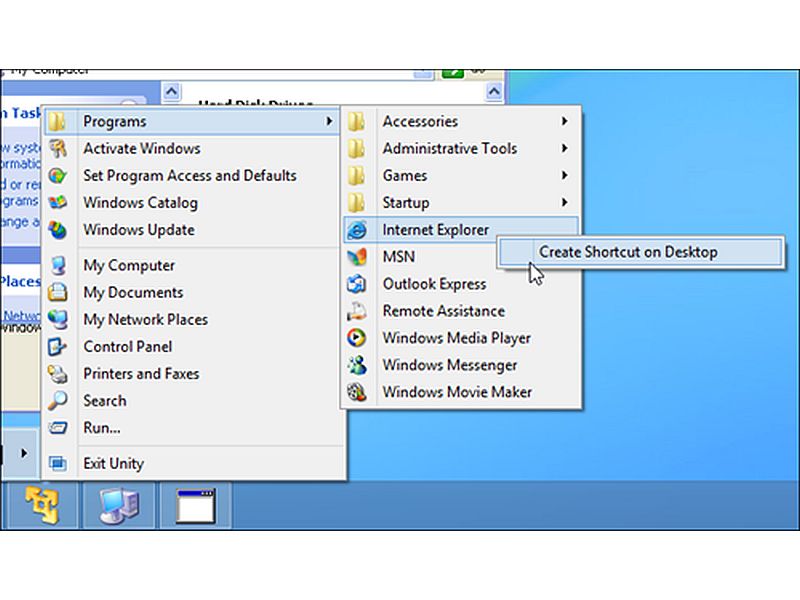Viewport: 800px width, 600px height.
Task: Click the Windows Movie Maker label
Action: [x=457, y=392]
